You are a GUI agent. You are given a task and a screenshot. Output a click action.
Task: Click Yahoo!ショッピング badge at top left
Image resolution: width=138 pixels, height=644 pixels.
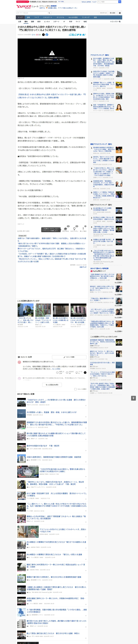23,2
